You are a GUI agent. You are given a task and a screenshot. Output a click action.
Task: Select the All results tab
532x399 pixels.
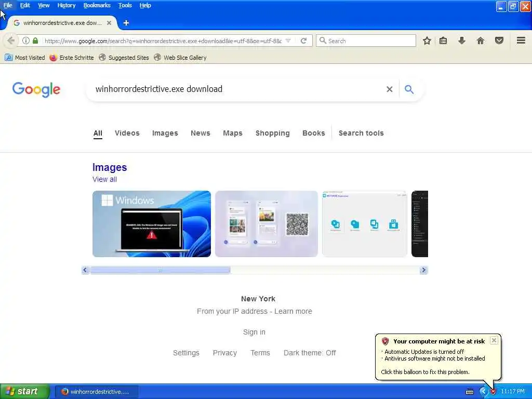click(98, 133)
